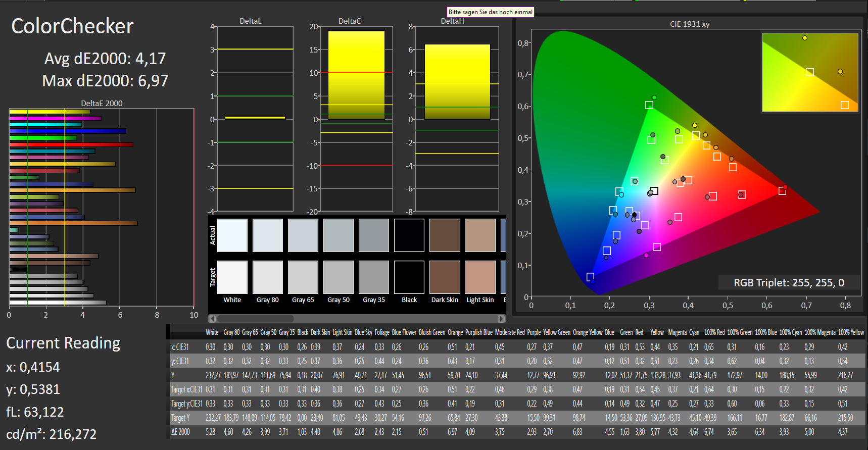The image size is (868, 450).
Task: Click the "Orange Yellow" table column header
Action: (588, 332)
